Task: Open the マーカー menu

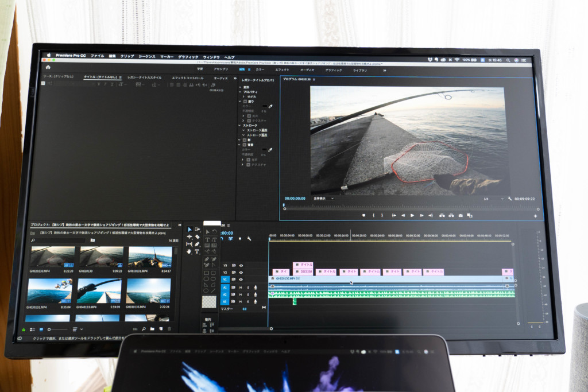Action: coord(167,57)
